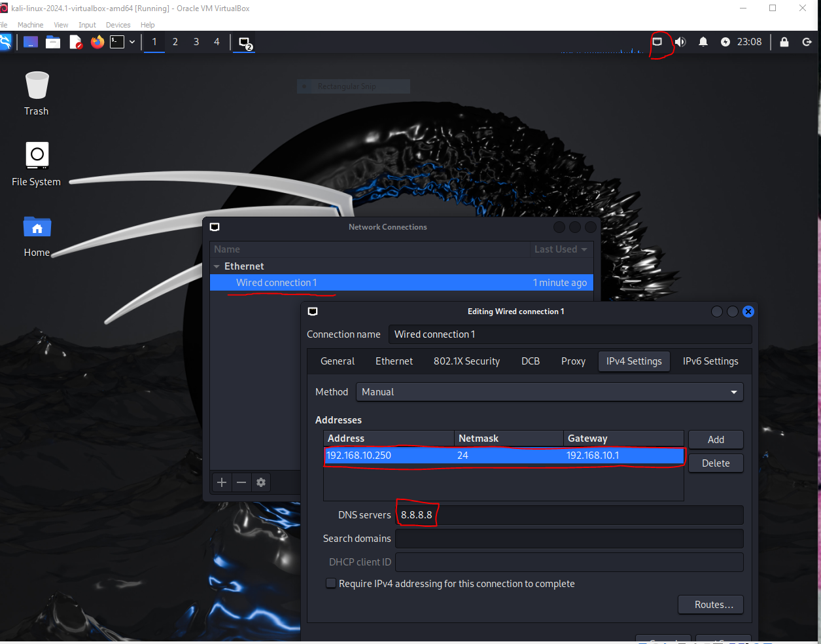Open the VirtualBox View menu
Screen dimensions: 821x644
[x=61, y=25]
